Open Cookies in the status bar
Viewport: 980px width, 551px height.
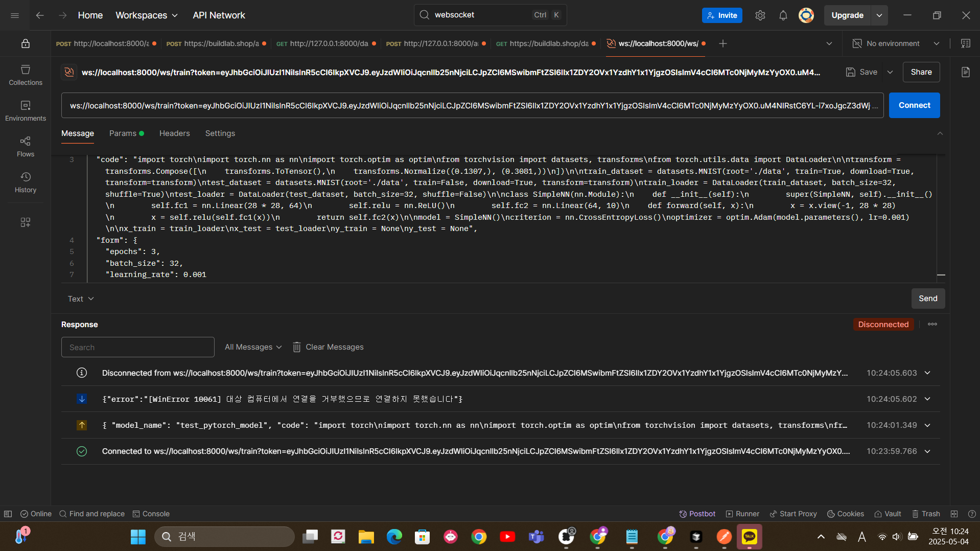[846, 514]
